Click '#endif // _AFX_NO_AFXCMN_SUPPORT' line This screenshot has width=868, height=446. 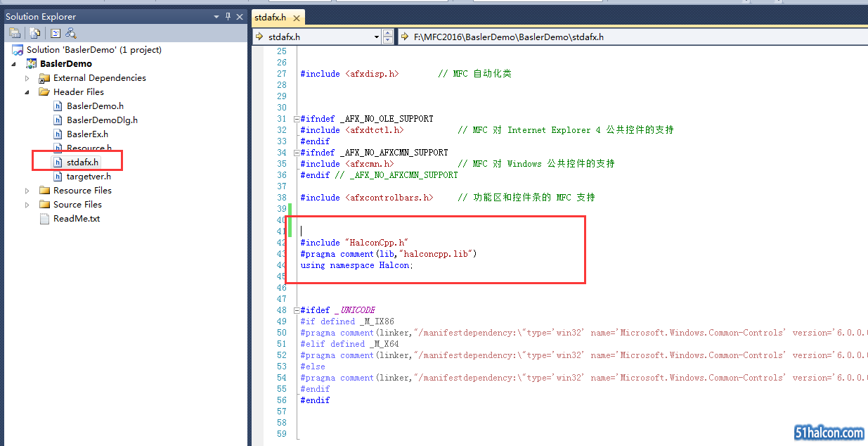pos(380,175)
